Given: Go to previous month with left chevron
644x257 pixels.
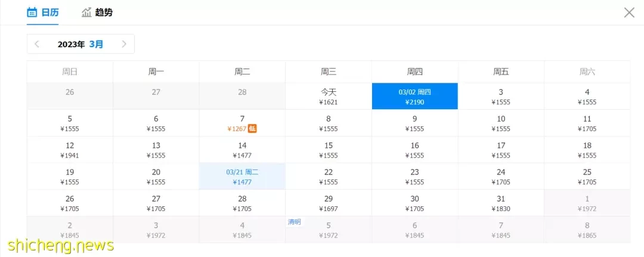Looking at the screenshot, I should tap(37, 44).
